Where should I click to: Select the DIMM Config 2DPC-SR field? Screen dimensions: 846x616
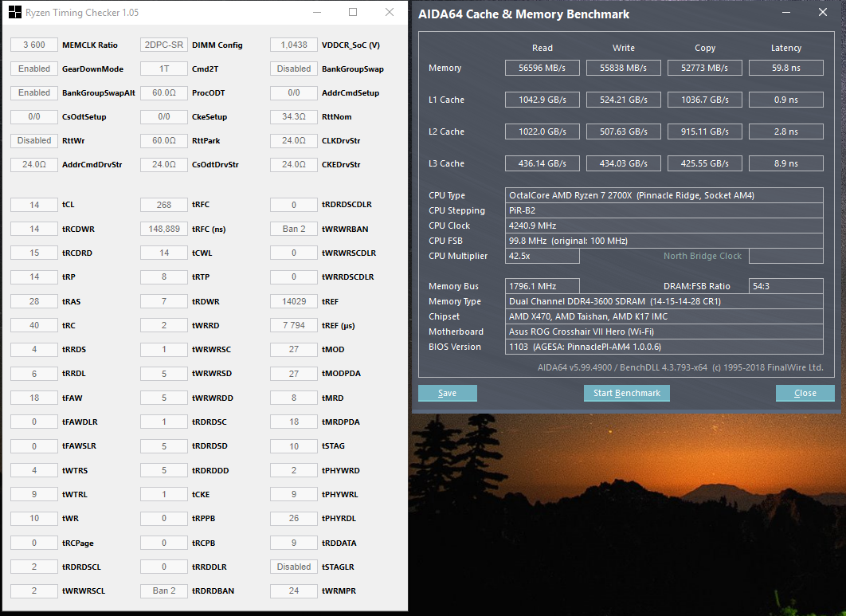164,45
